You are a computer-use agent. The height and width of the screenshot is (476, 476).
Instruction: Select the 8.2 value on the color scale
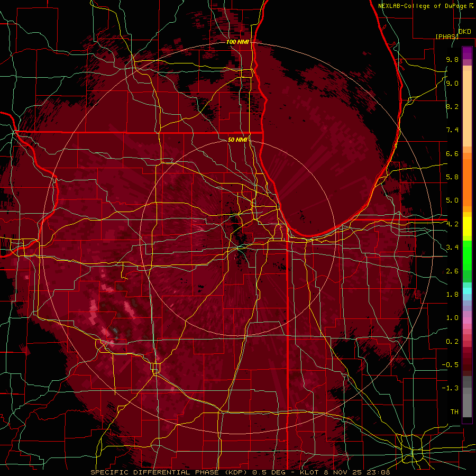452,107
